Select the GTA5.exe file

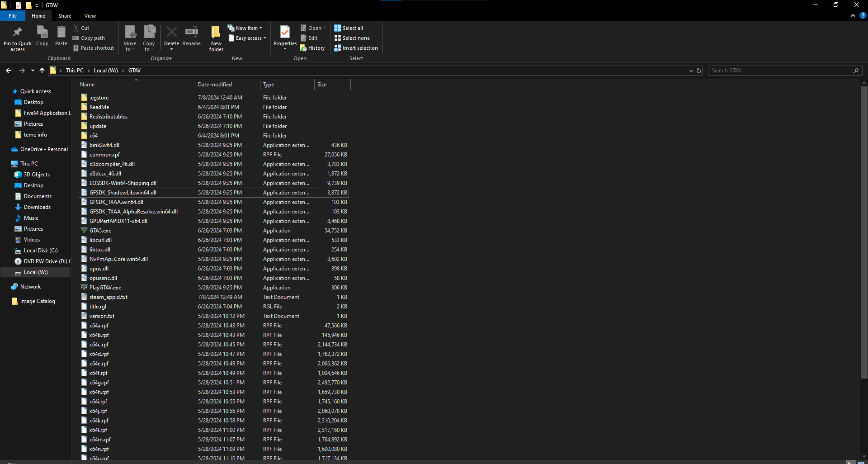(x=100, y=231)
